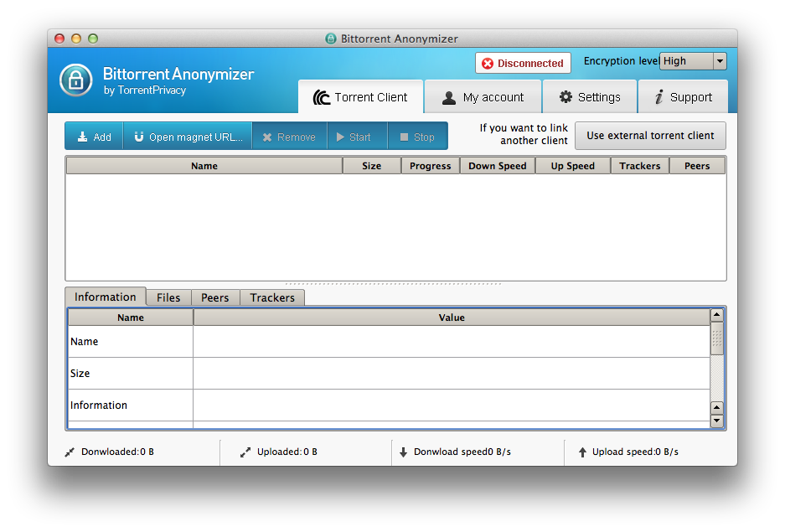
Task: Click the Upload speed up-arrow icon
Action: point(582,452)
